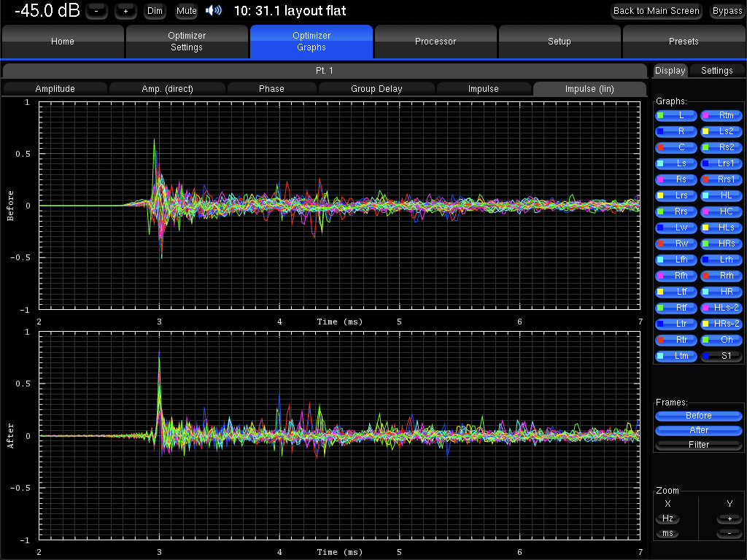Viewport: 747px width, 560px height.
Task: Hide the Before frame
Action: [x=699, y=416]
